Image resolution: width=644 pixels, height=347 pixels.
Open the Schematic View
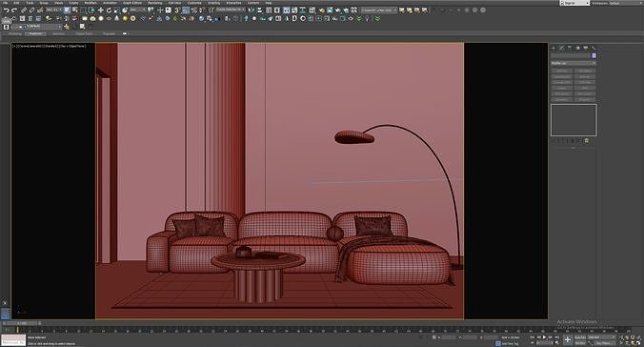[x=303, y=10]
